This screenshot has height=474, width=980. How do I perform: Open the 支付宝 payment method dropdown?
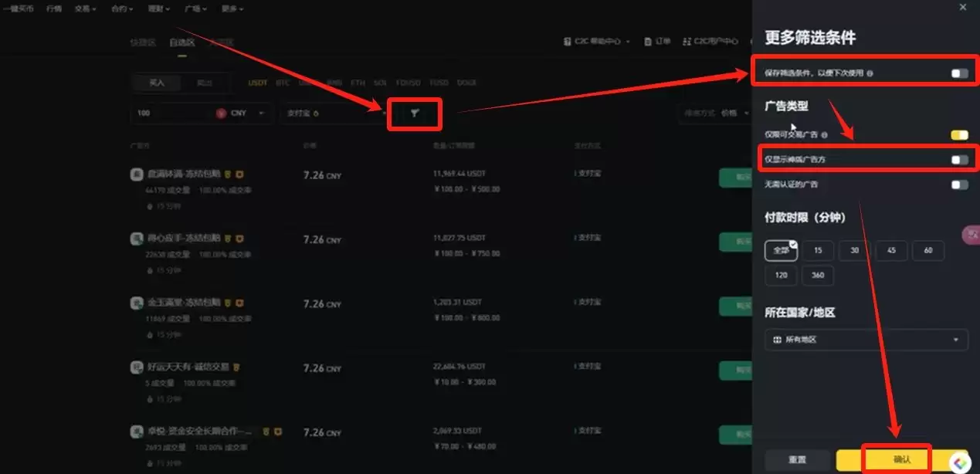coord(334,113)
